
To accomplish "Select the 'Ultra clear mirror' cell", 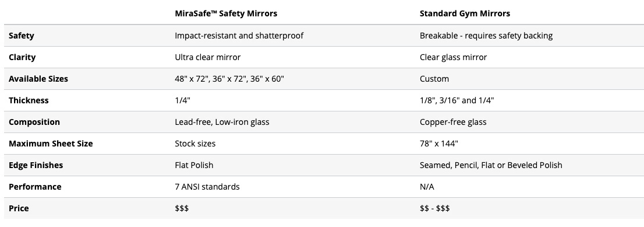I will [208, 57].
